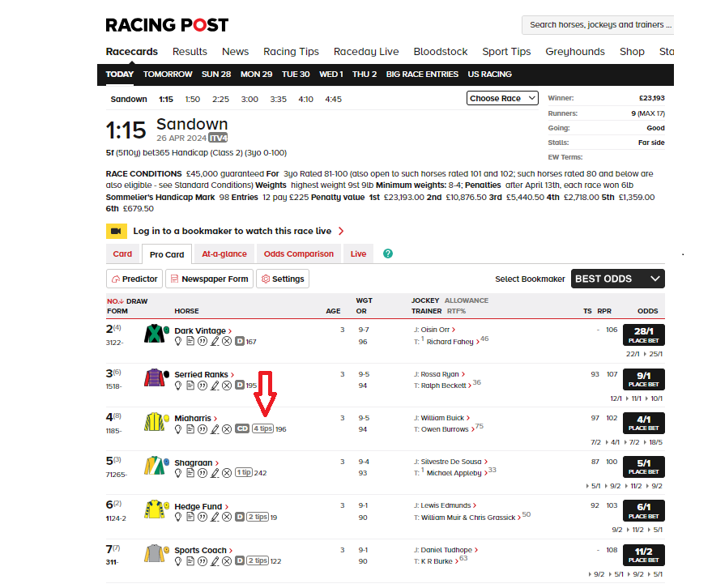The image size is (712, 588).
Task: Open the Settings button
Action: [283, 279]
